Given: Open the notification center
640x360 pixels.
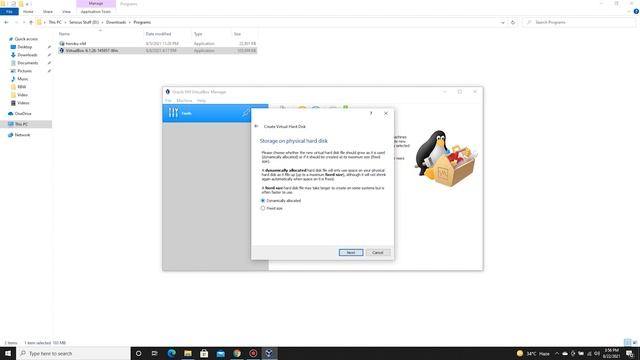Looking at the screenshot, I should tap(630, 353).
